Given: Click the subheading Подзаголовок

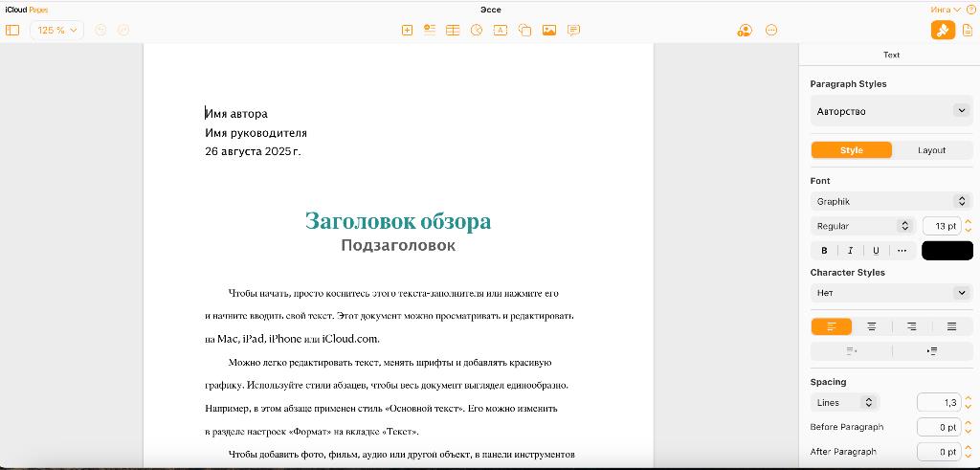Looking at the screenshot, I should (398, 245).
